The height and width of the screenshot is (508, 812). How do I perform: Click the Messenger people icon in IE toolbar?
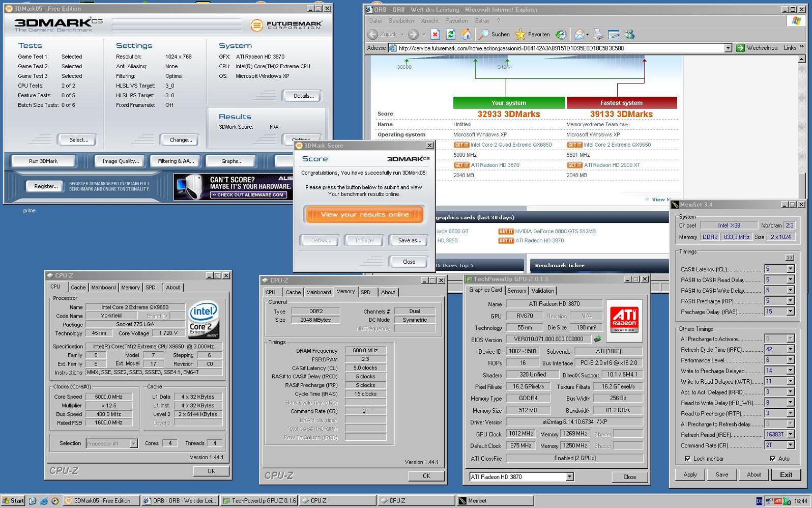(630, 34)
